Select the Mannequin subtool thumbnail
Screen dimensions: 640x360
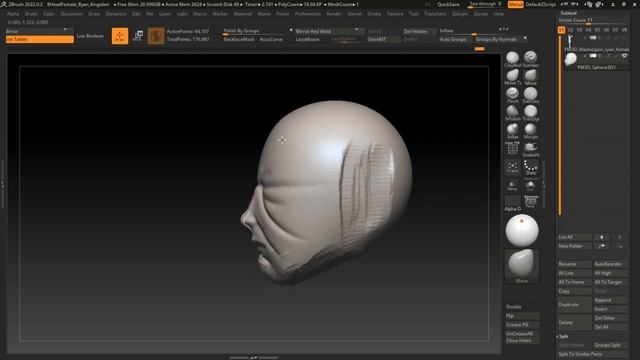coord(570,40)
